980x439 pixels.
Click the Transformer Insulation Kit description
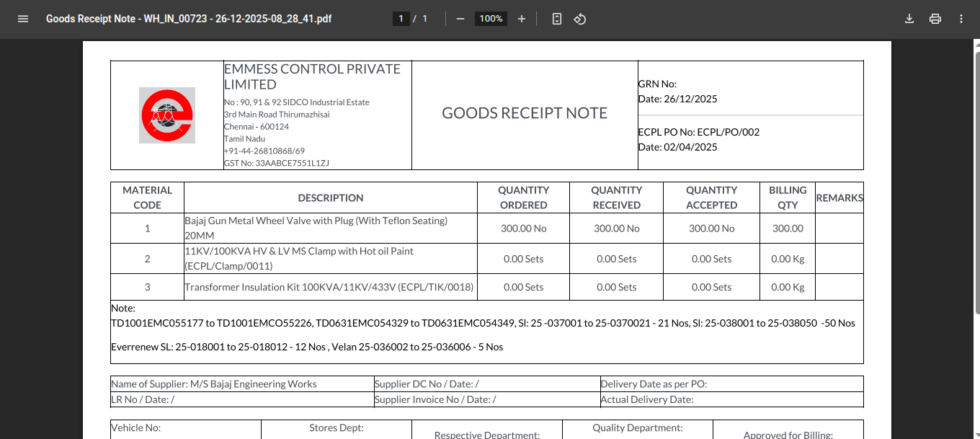click(329, 287)
